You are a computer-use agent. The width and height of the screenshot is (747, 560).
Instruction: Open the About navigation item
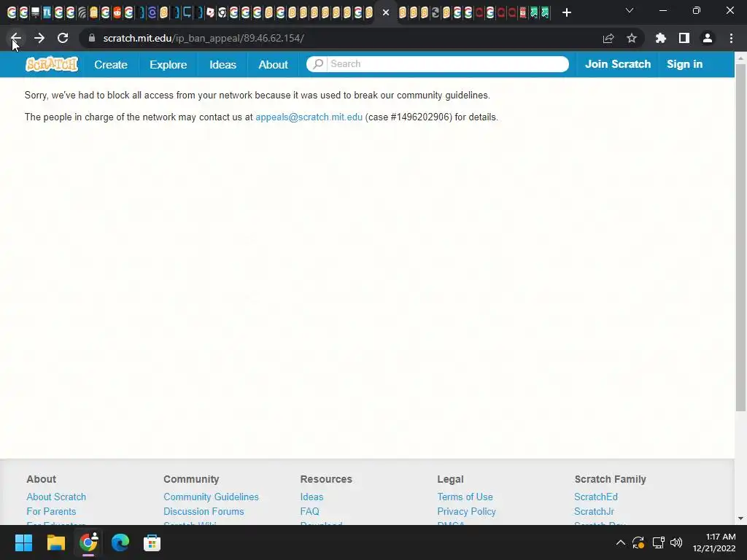point(273,64)
